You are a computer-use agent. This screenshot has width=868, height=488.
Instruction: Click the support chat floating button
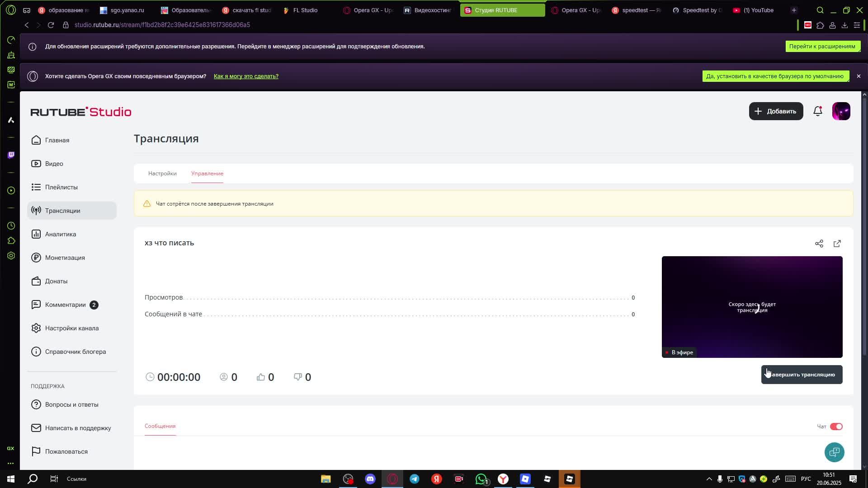tap(834, 452)
